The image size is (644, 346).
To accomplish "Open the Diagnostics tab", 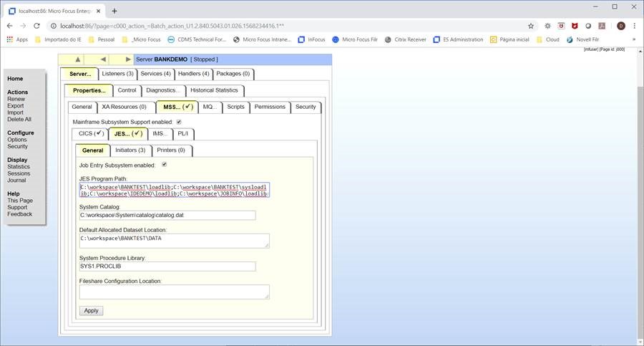I will coord(163,90).
